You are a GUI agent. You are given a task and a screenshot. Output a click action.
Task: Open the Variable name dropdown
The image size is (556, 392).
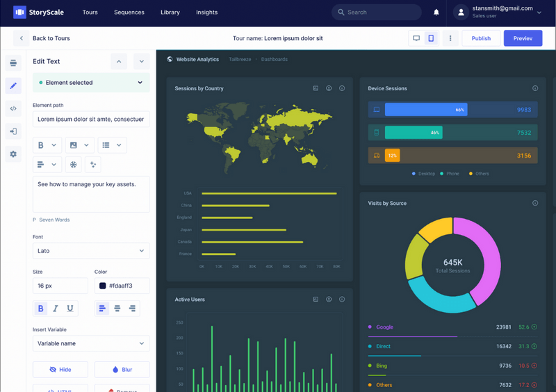pyautogui.click(x=91, y=343)
